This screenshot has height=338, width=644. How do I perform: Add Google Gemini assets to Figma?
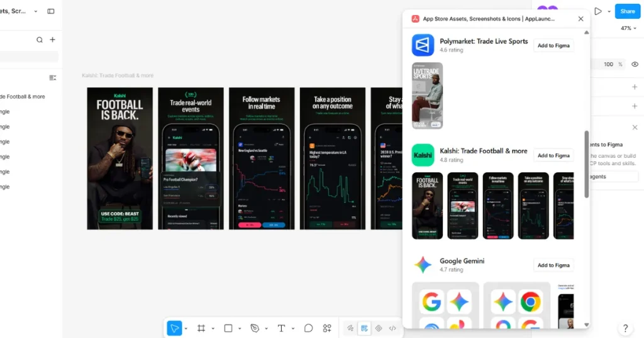553,265
